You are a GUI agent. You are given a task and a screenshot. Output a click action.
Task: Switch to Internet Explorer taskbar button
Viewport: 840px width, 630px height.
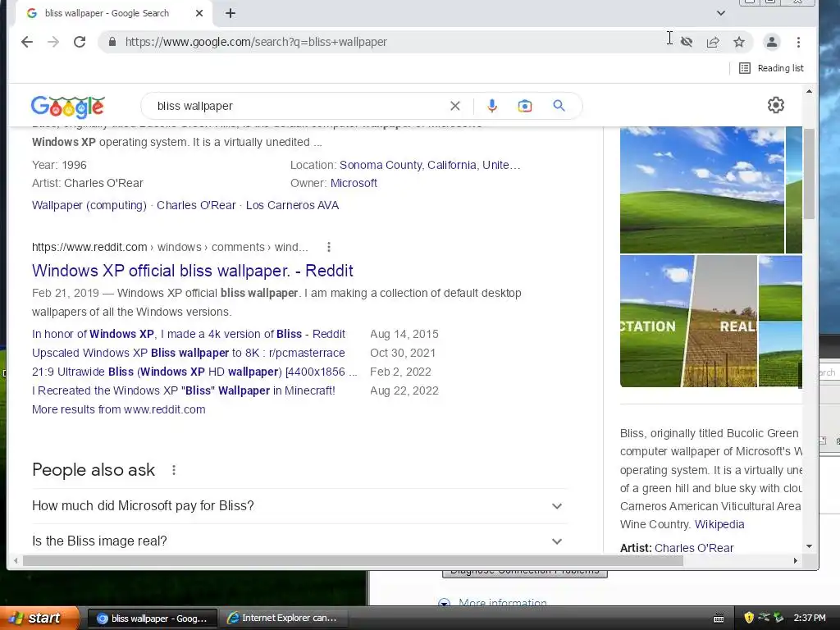[x=283, y=619]
